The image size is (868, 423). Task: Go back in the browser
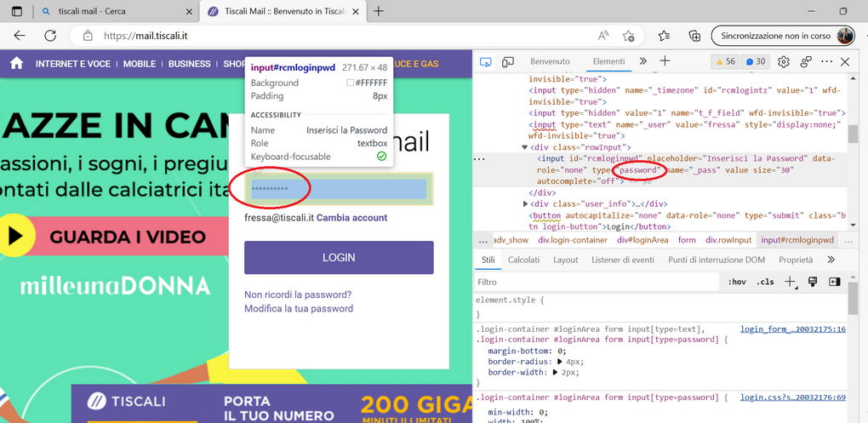click(x=20, y=36)
